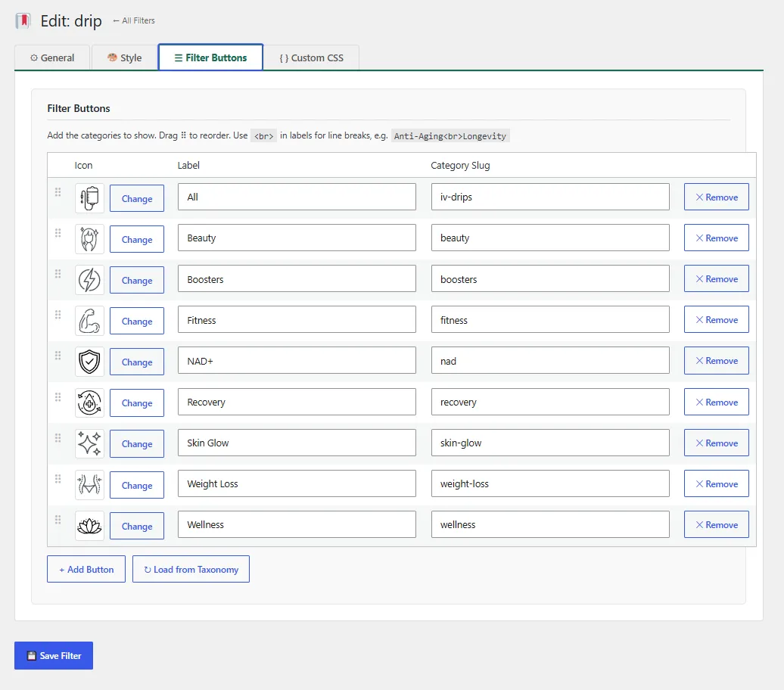Select the Recovery droplet icon thumbnail

click(89, 403)
